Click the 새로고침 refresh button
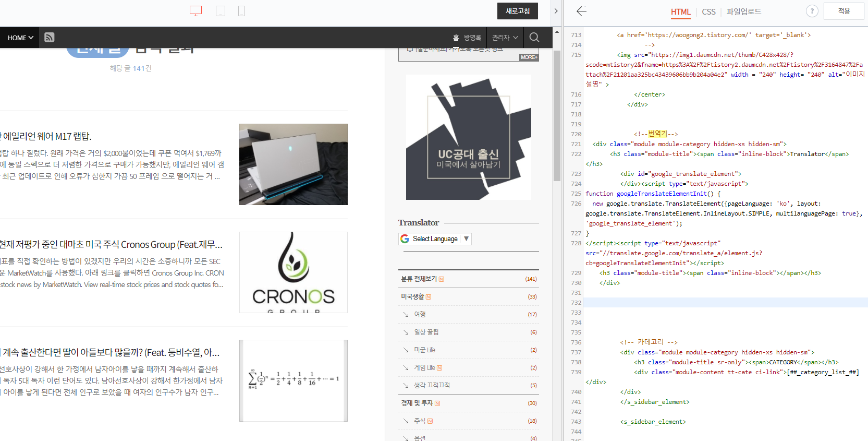The image size is (868, 441). [x=518, y=11]
